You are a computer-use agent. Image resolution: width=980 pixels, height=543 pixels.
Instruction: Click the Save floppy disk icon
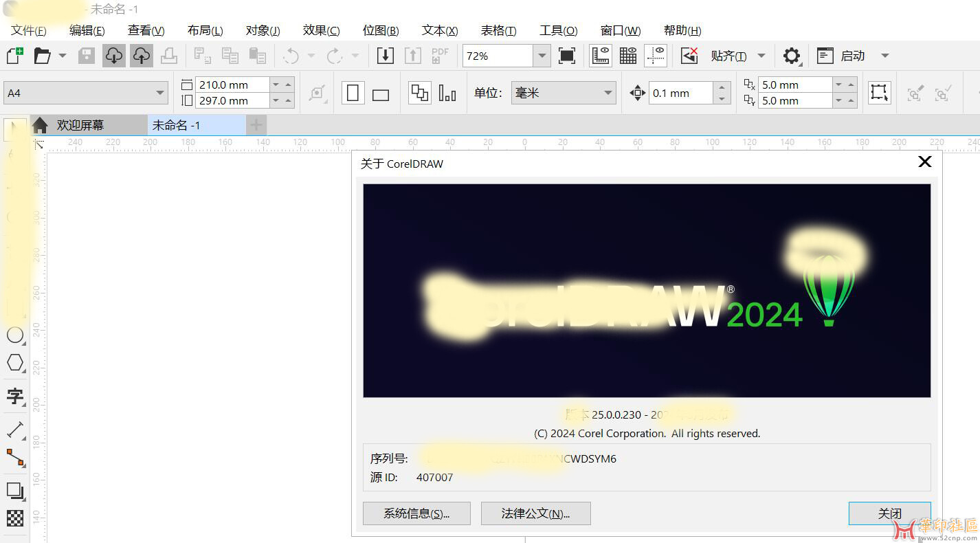click(87, 56)
